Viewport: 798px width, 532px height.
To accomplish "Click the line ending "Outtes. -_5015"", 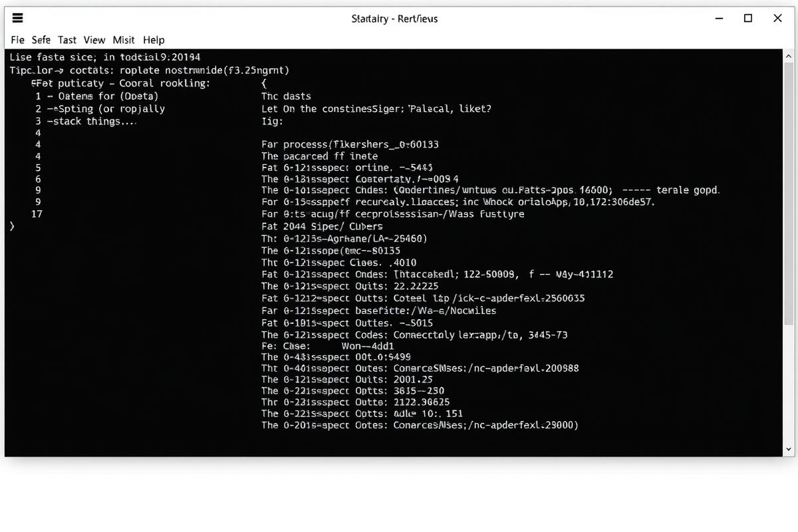I will click(x=346, y=323).
